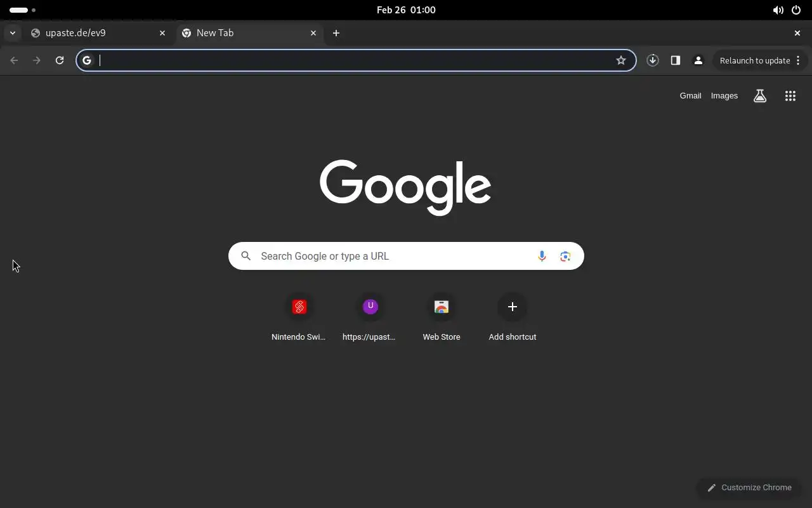Click the Google icon in address bar
The width and height of the screenshot is (812, 508).
[87, 60]
